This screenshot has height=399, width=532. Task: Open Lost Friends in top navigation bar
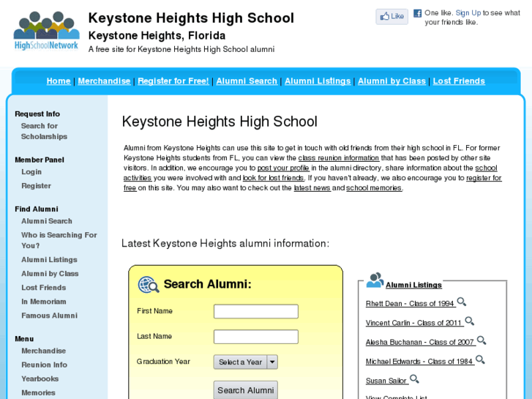click(x=459, y=81)
